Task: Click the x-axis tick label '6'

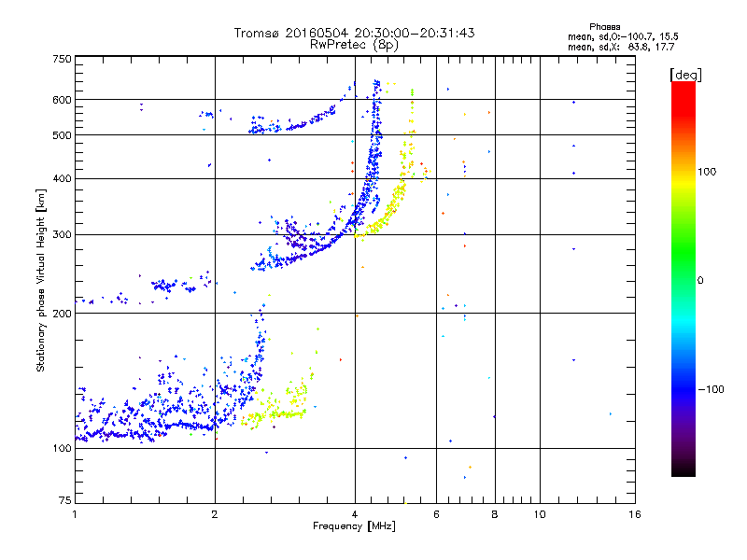Action: pyautogui.click(x=436, y=514)
